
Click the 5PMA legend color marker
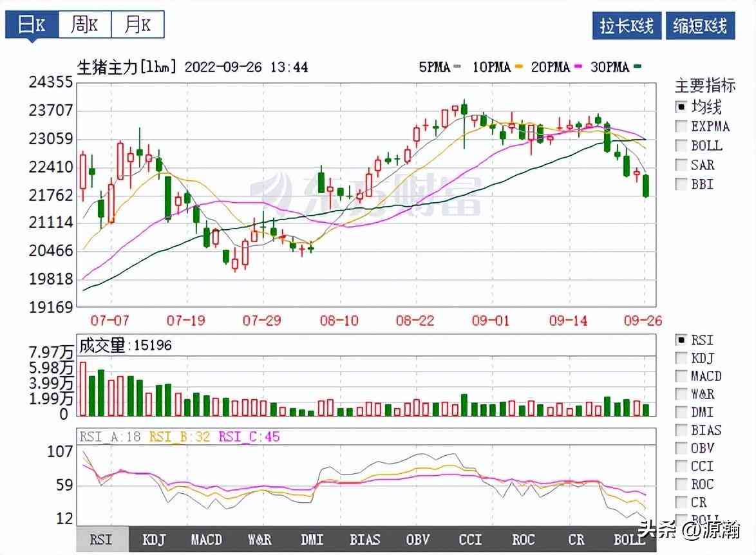coord(457,67)
